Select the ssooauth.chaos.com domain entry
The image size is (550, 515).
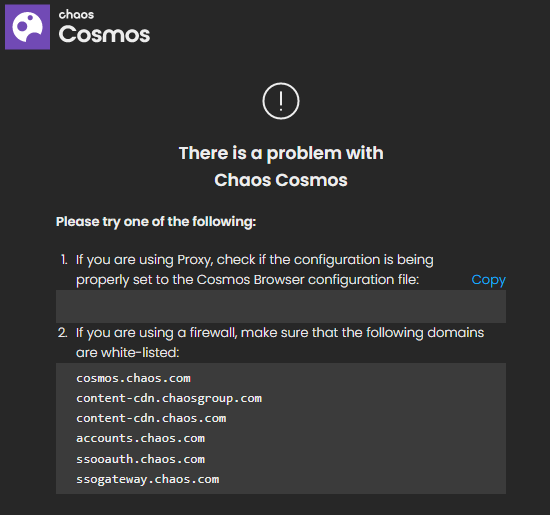coord(140,459)
